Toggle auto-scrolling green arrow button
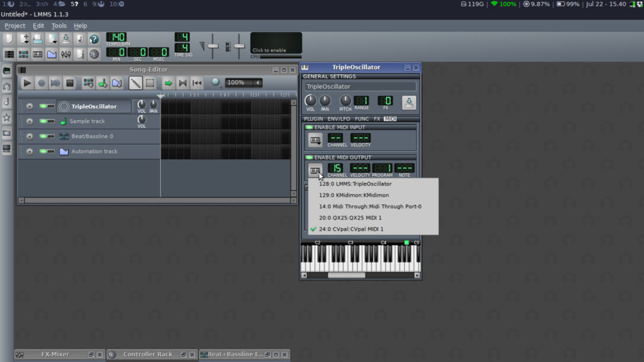The width and height of the screenshot is (644, 362). (168, 84)
